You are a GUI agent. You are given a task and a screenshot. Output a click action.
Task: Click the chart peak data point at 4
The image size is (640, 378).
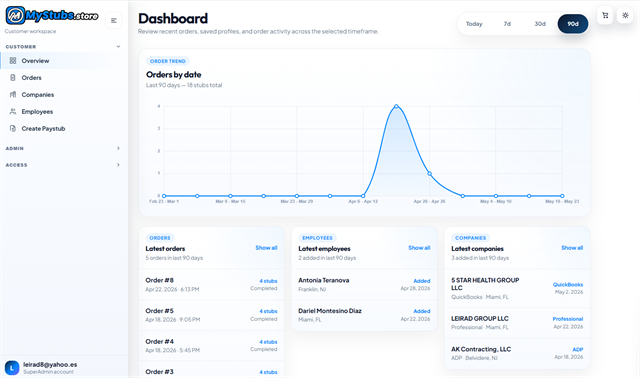click(396, 107)
